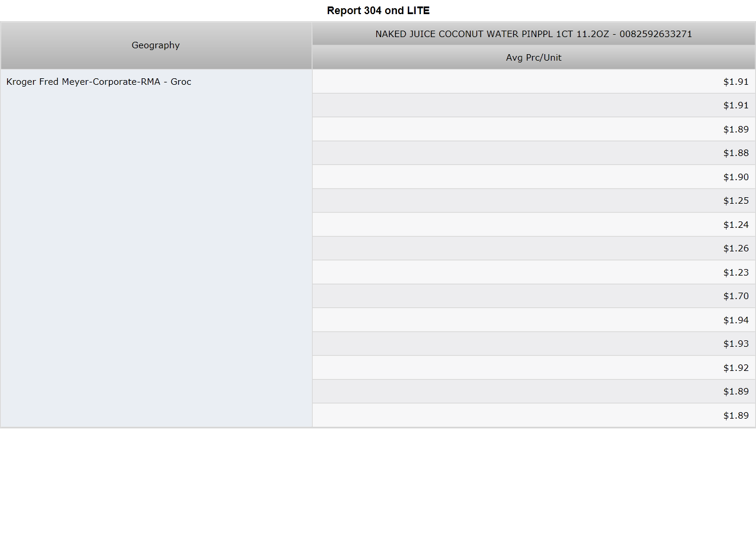Click the Avg Prc/Unit column header

pyautogui.click(x=534, y=58)
